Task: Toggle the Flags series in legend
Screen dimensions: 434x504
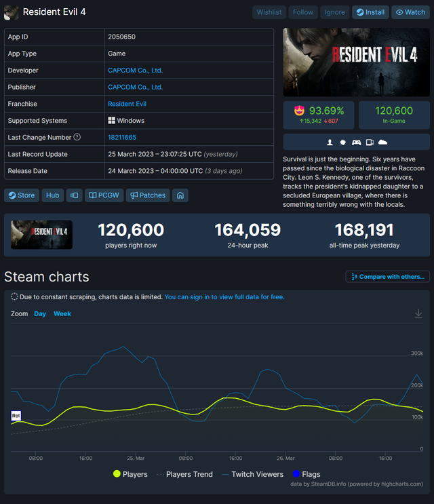Action: point(307,474)
